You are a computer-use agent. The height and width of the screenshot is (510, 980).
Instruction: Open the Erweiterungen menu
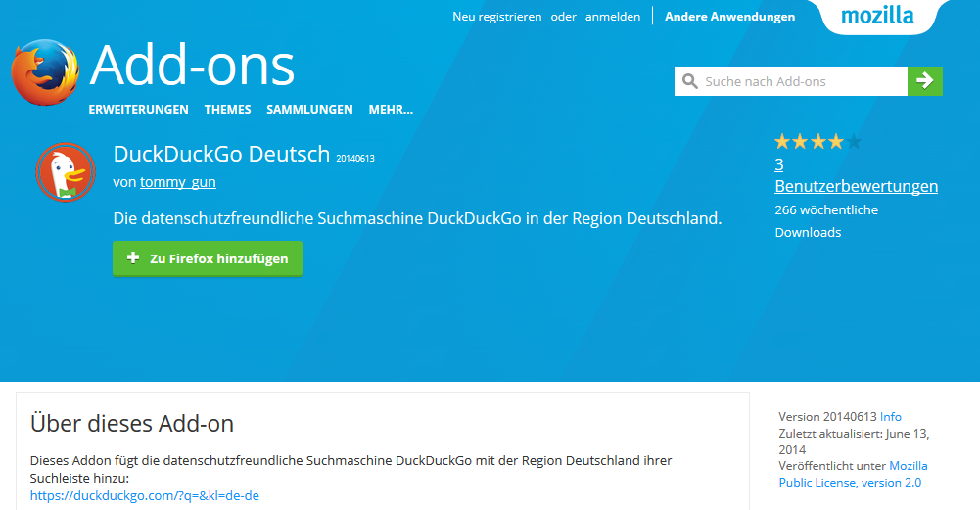[138, 110]
